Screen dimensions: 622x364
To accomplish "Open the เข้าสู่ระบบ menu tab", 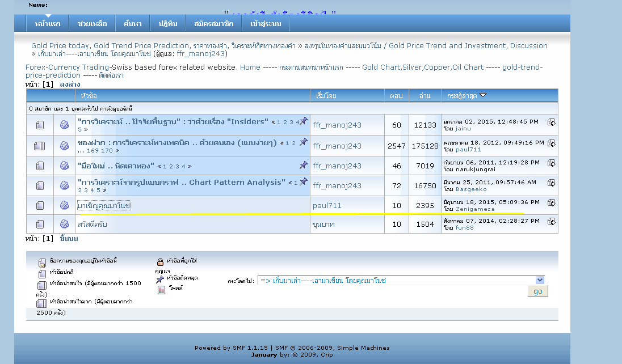I will (x=266, y=23).
